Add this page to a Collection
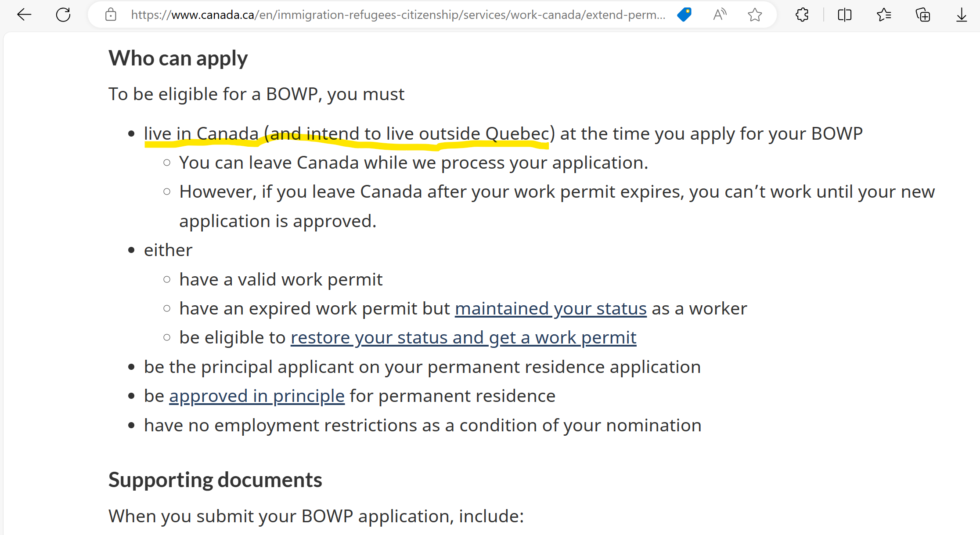The height and width of the screenshot is (535, 980). (x=922, y=14)
